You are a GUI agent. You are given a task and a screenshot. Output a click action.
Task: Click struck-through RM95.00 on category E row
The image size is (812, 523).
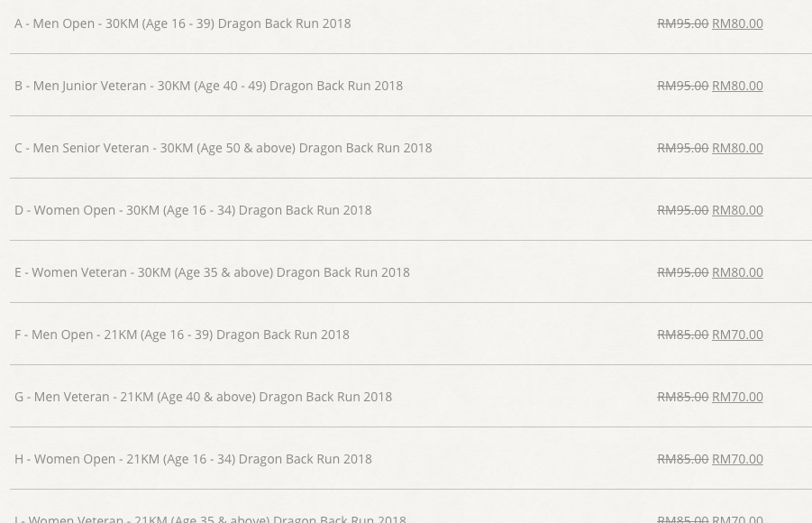[x=682, y=272]
